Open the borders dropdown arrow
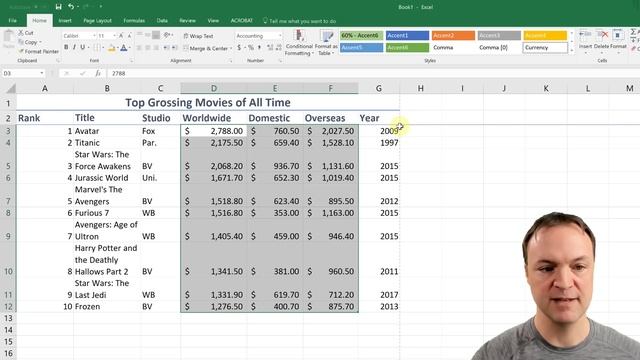Viewport: 640px width, 360px height. [x=103, y=48]
